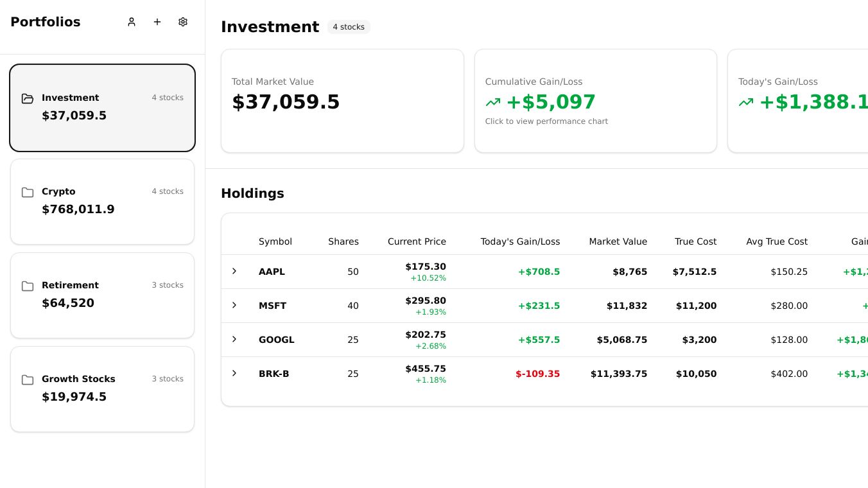
Task: Switch to the Retirement portfolio
Action: [x=102, y=295]
